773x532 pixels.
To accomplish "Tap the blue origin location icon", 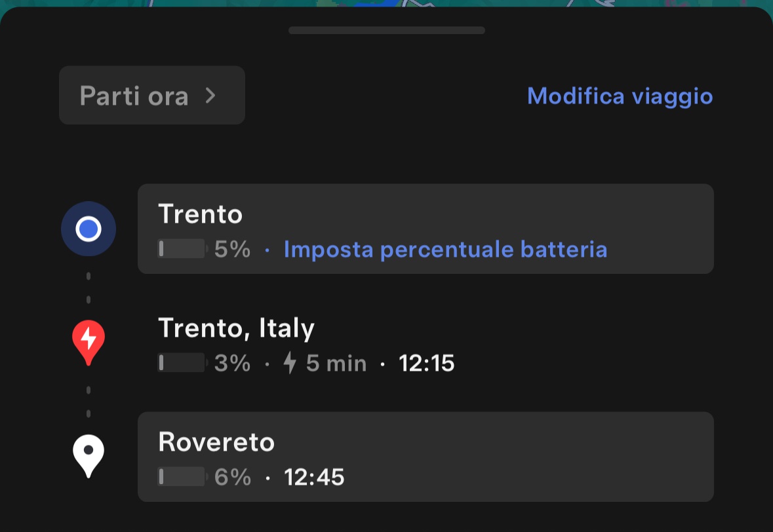I will (x=89, y=229).
